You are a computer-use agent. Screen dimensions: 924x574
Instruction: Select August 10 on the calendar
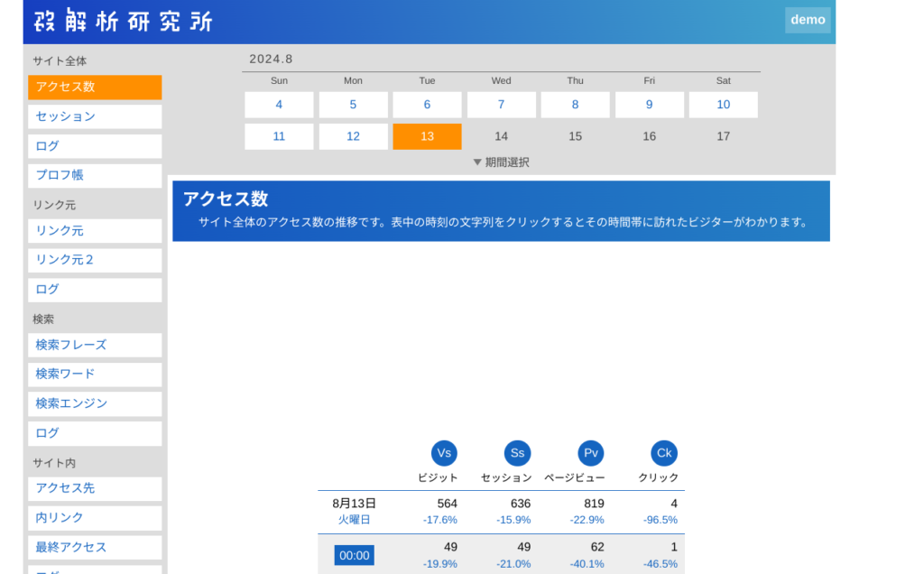point(723,105)
